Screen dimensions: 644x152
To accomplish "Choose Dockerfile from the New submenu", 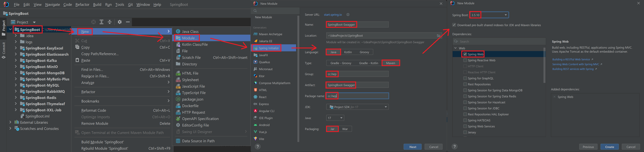I will pos(190,106).
